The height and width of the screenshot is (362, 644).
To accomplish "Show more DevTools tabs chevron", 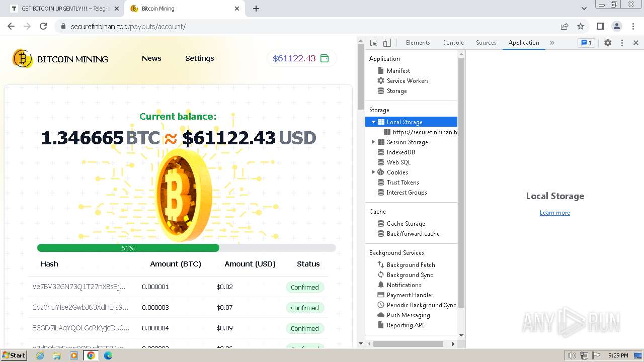I will [x=552, y=43].
